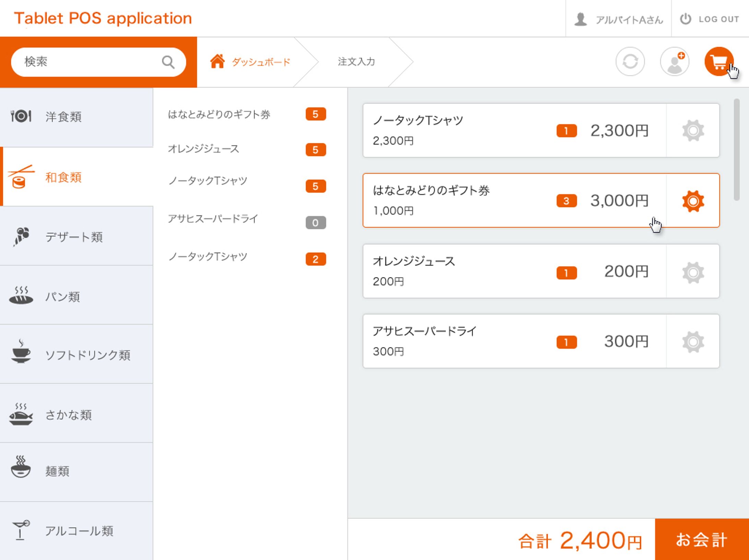Screen dimensions: 749x560
Task: Select the 和食類 category
Action: pyautogui.click(x=76, y=177)
